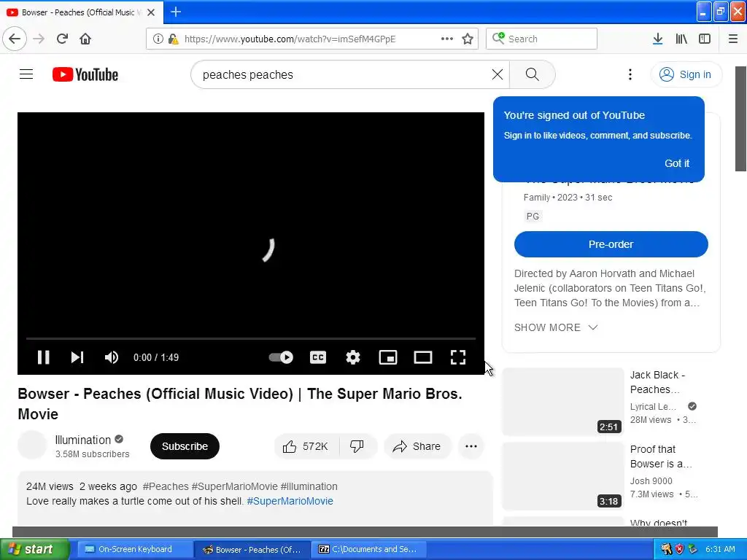747x560 pixels.
Task: Dislike the video
Action: [x=357, y=446]
